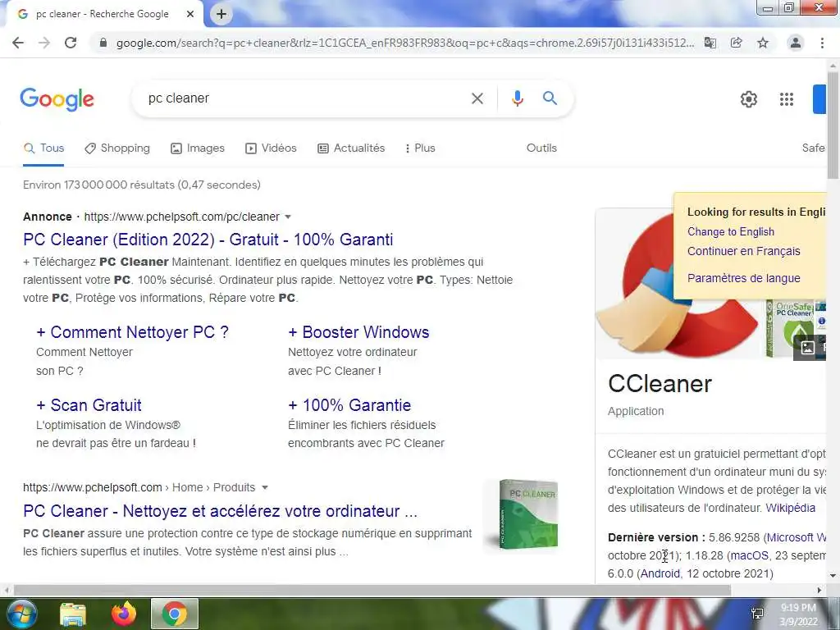Switch to the Shopping tab
Viewport: 840px width, 630px height.
tap(117, 148)
